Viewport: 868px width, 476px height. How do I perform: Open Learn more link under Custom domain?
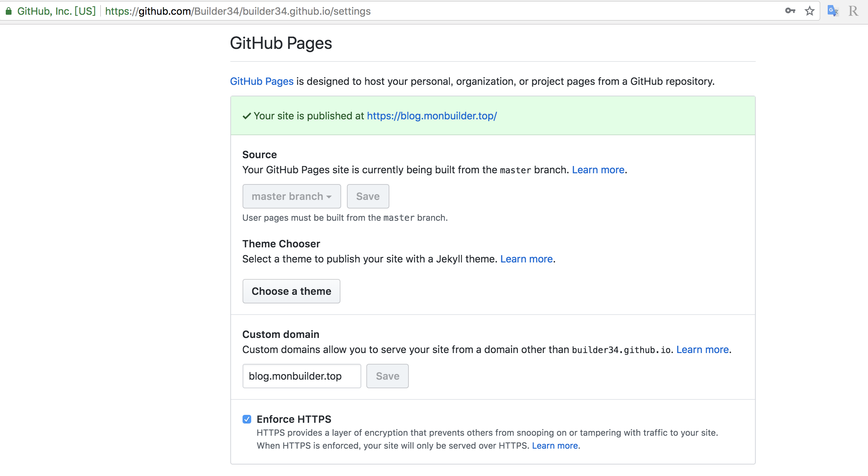702,349
